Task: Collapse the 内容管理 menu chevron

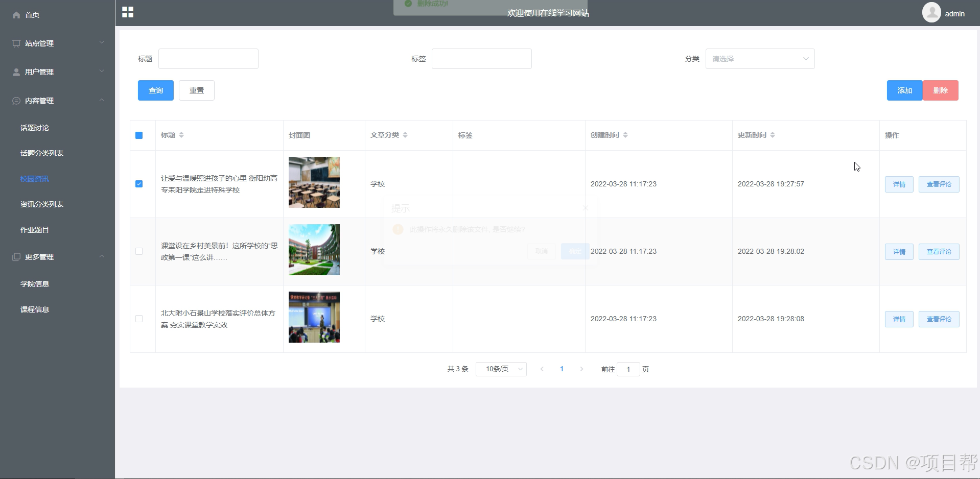Action: (102, 100)
